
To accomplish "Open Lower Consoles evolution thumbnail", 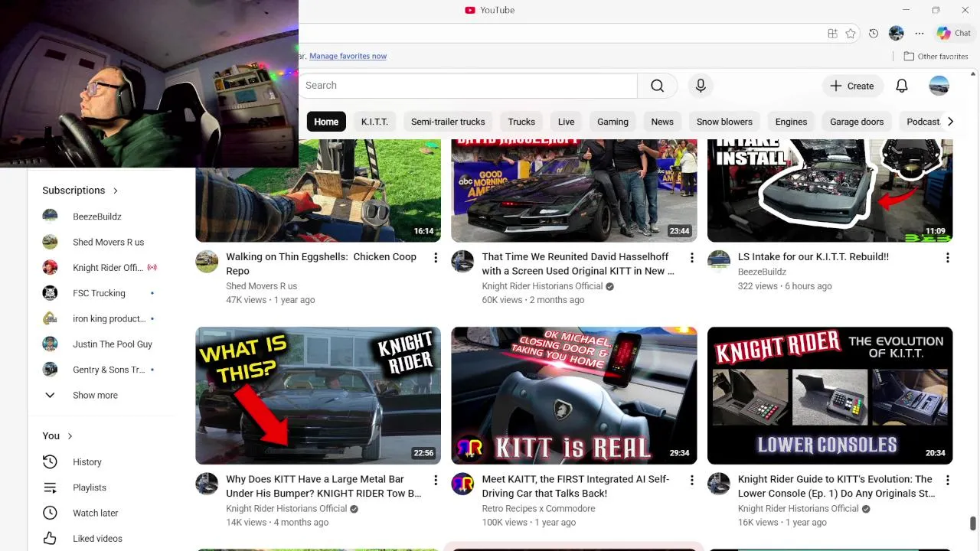I will pyautogui.click(x=830, y=396).
